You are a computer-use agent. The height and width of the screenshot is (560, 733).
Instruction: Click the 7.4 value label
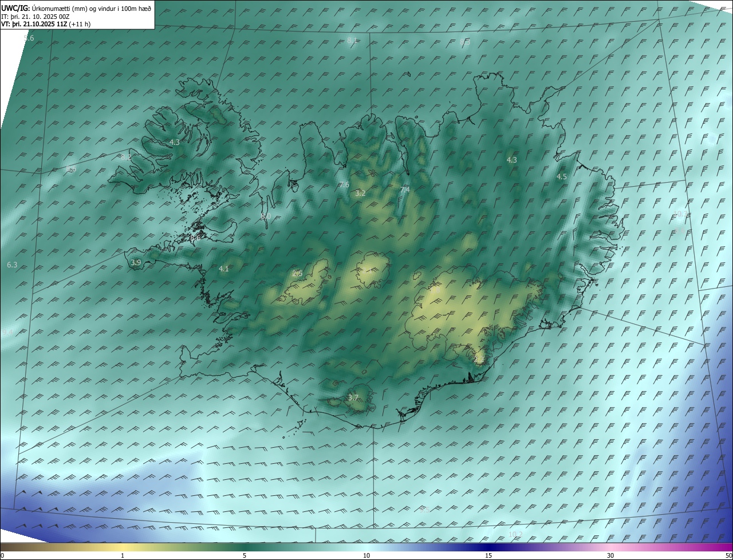[405, 190]
